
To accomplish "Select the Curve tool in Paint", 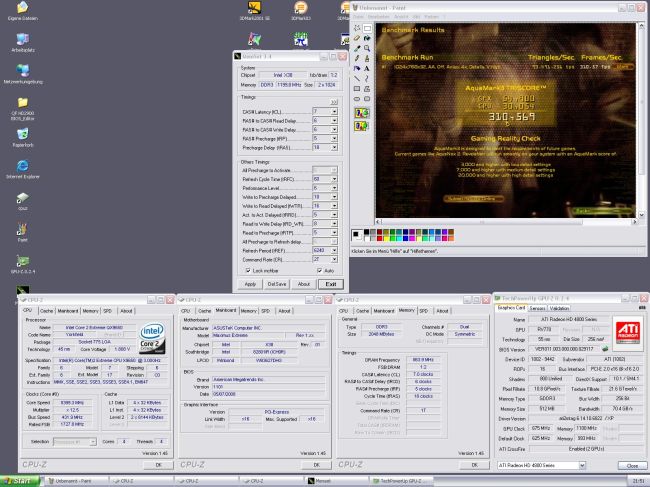I will [x=367, y=78].
